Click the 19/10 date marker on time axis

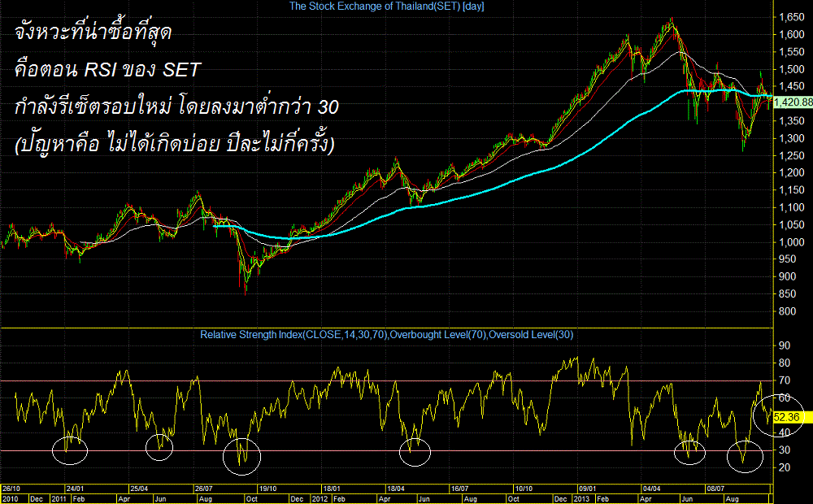tap(267, 489)
